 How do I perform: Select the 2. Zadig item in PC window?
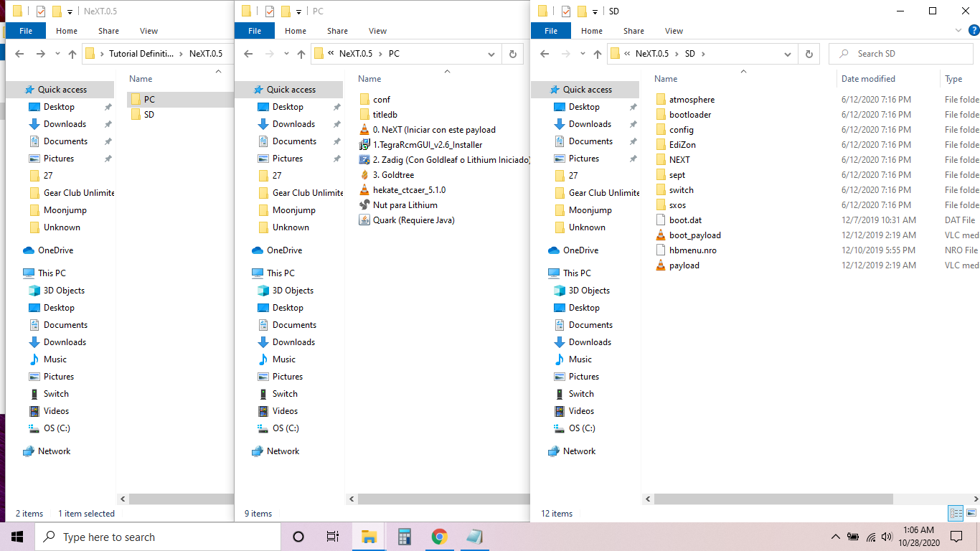444,160
